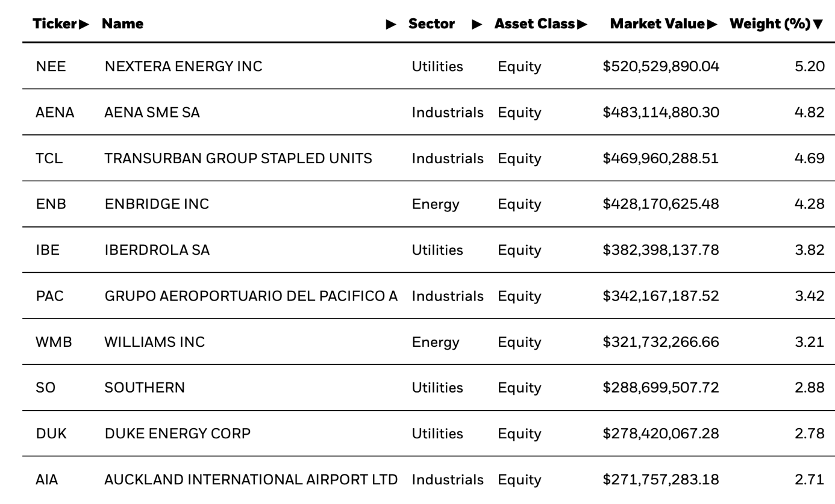Click the sort arrow beside Name header
The height and width of the screenshot is (504, 835).
point(391,24)
